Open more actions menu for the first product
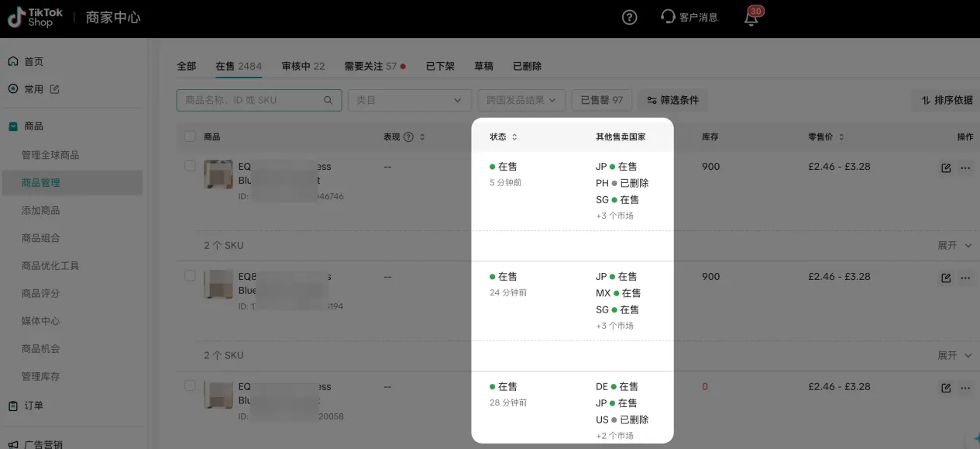Viewport: 980px width, 449px height. point(965,168)
